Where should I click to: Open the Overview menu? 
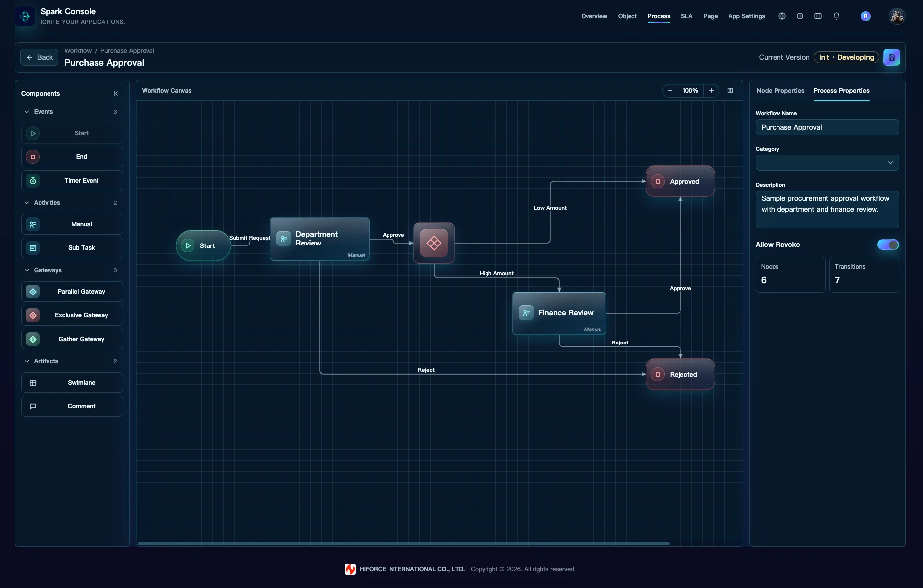click(x=594, y=16)
